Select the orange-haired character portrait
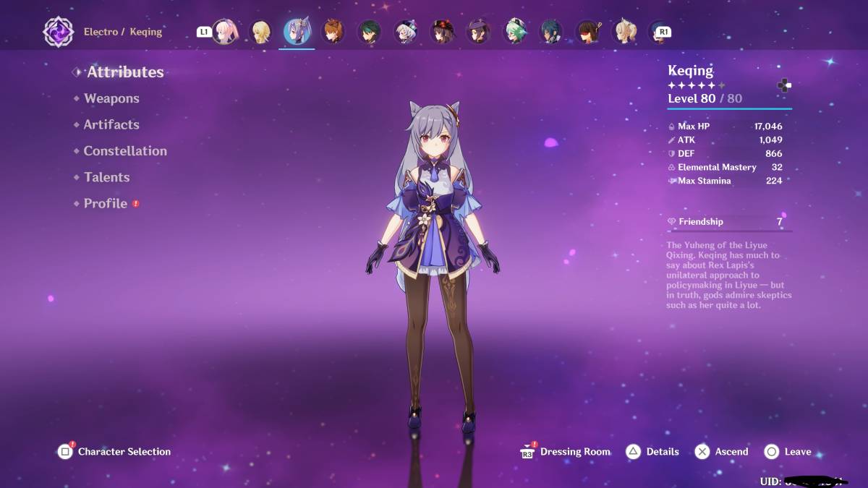Screen dimensions: 868x488 [x=333, y=32]
